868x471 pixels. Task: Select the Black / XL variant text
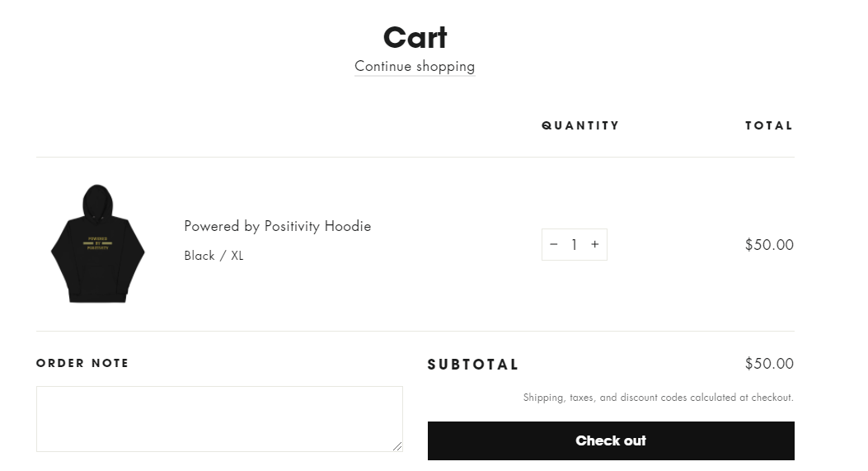[213, 256]
